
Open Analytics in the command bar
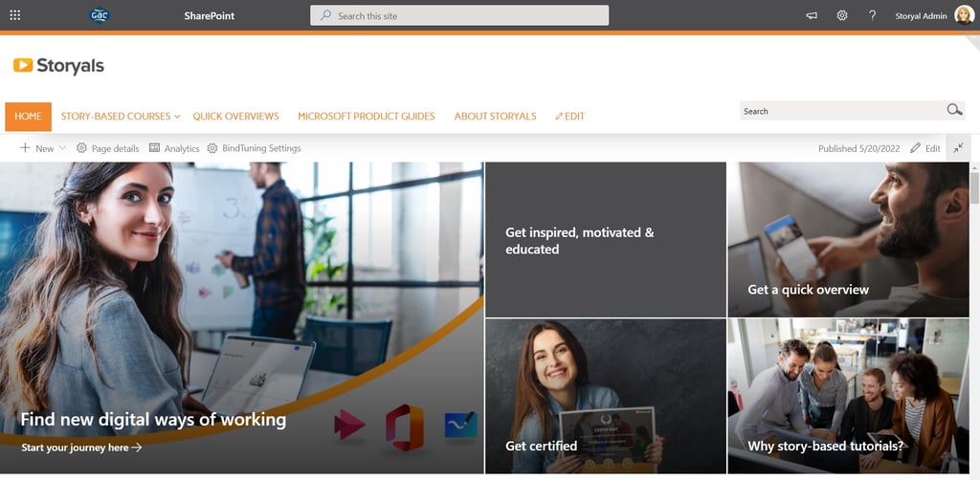tap(174, 148)
